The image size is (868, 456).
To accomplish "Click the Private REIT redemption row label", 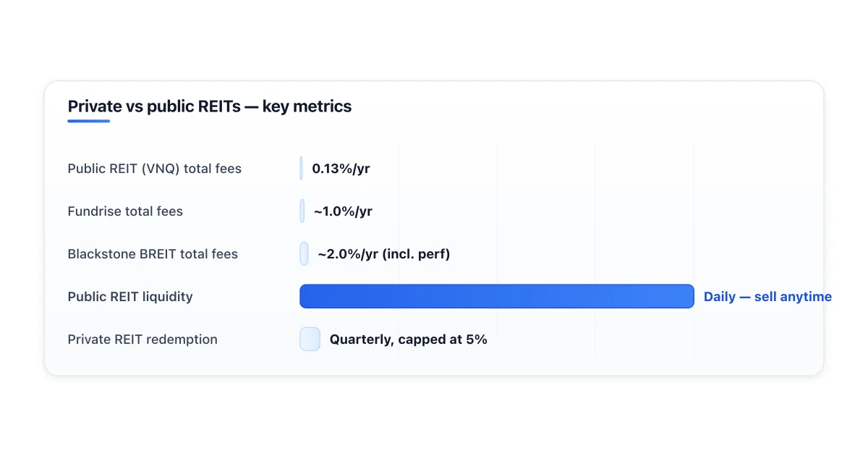I will (142, 339).
